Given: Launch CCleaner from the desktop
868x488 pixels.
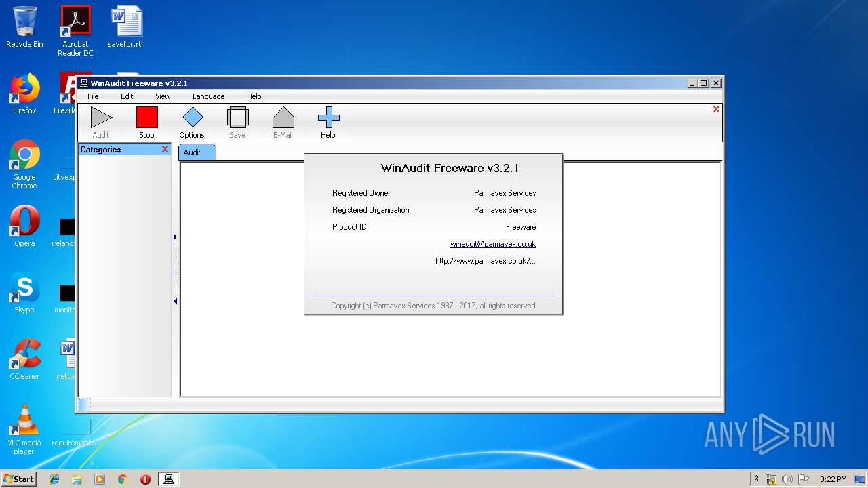Looking at the screenshot, I should [24, 359].
